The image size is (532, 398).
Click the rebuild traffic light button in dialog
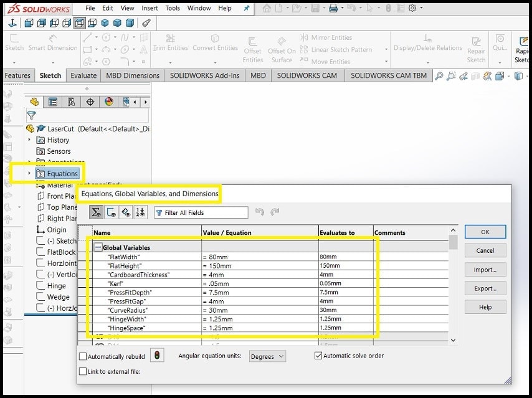pos(157,355)
